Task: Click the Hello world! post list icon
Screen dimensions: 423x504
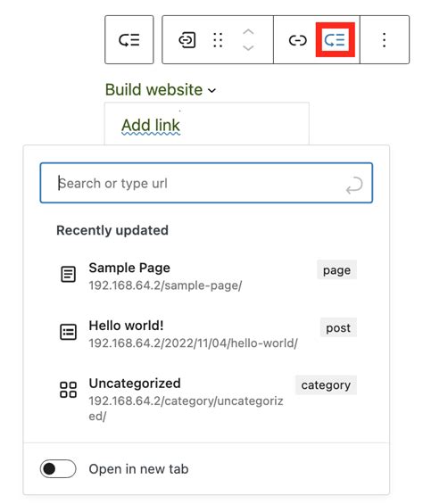Action: [68, 332]
